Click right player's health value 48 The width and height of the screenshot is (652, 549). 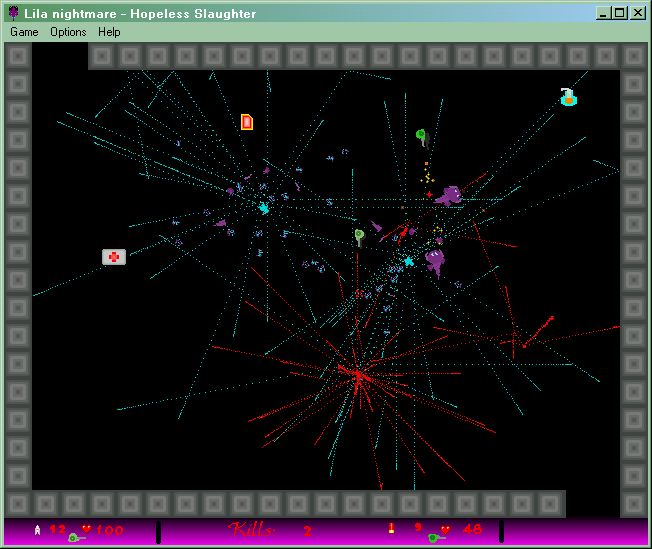click(x=472, y=529)
